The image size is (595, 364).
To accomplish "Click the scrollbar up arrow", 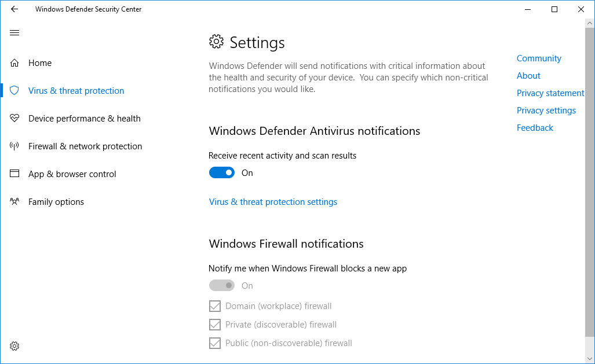I will [x=590, y=23].
